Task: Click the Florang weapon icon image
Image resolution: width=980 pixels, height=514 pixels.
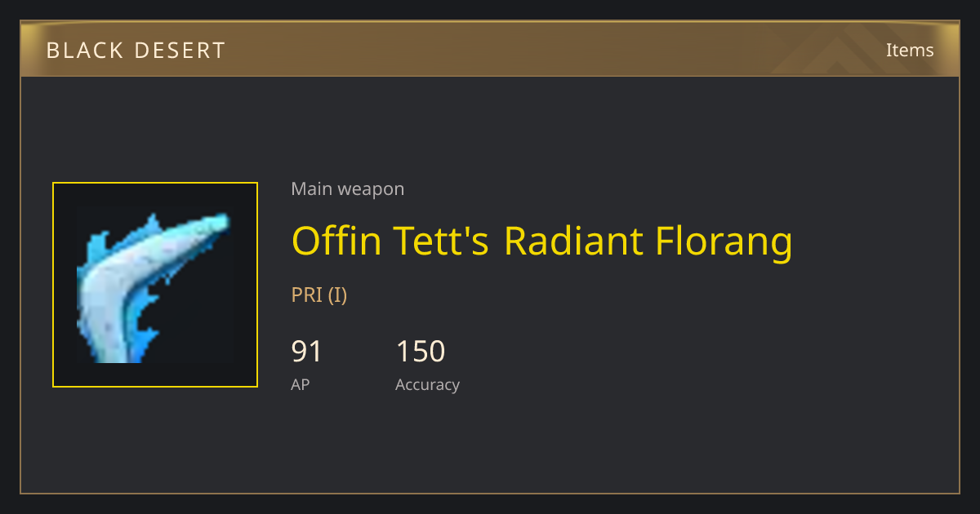Action: [x=155, y=285]
